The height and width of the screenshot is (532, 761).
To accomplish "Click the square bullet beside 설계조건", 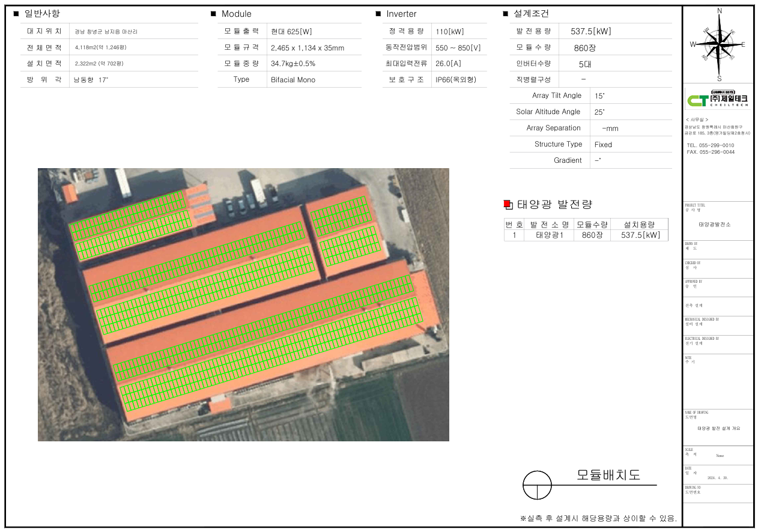I will [x=505, y=14].
